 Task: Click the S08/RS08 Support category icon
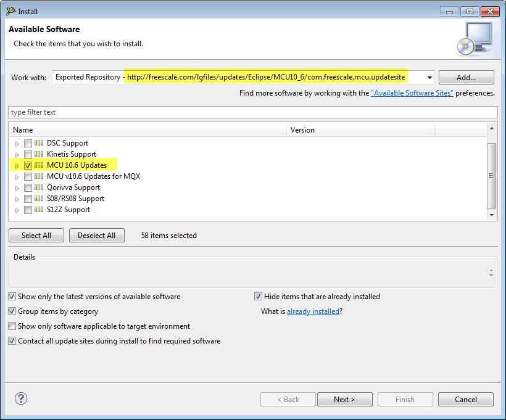pyautogui.click(x=39, y=199)
